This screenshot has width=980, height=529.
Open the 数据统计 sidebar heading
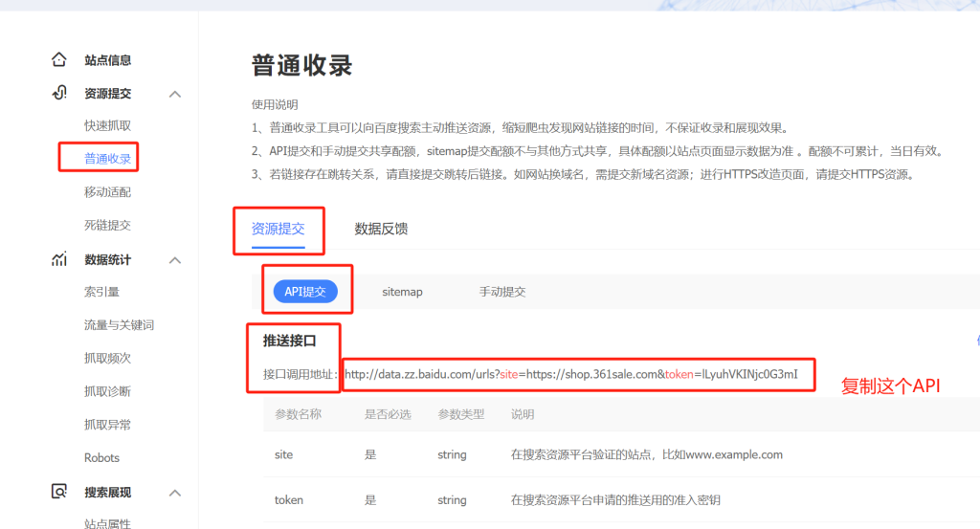tap(107, 260)
